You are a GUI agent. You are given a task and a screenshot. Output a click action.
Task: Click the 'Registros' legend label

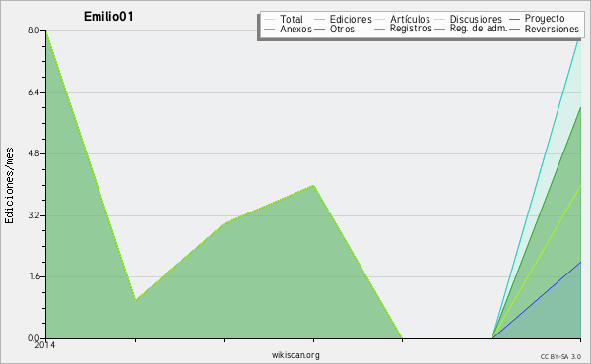pyautogui.click(x=411, y=29)
